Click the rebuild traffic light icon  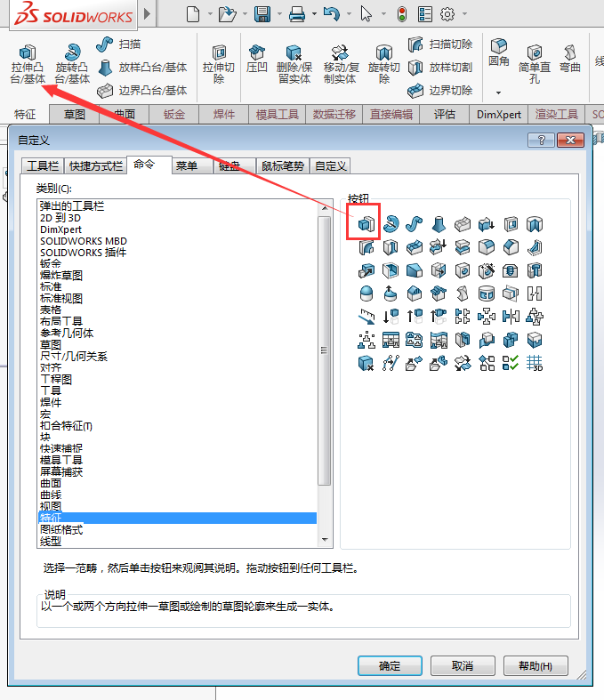(401, 14)
